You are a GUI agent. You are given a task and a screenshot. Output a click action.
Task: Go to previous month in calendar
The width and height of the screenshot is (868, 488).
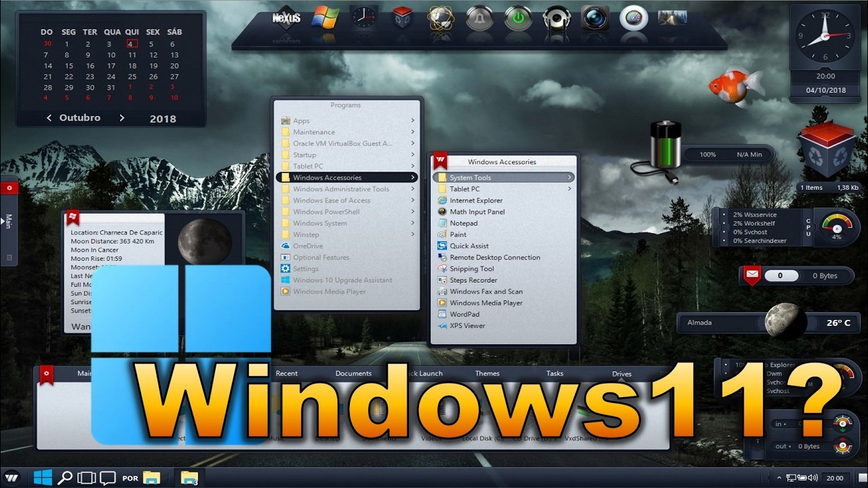pos(49,118)
